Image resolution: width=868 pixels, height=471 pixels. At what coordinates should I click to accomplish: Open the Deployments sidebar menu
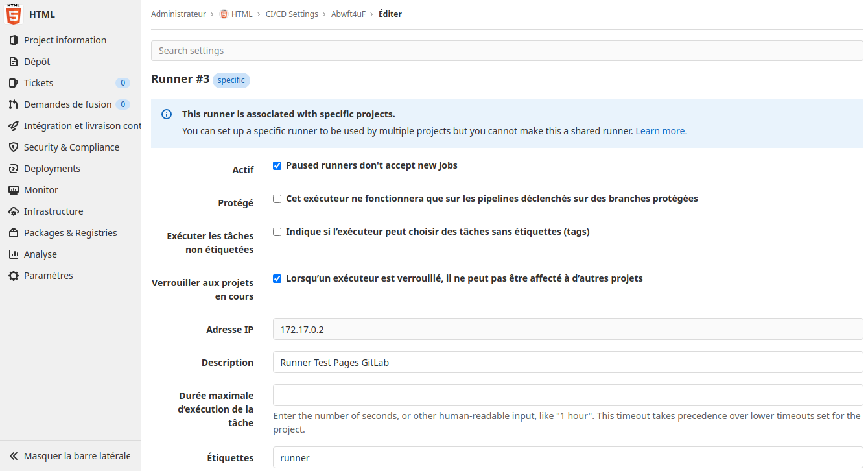click(x=52, y=169)
